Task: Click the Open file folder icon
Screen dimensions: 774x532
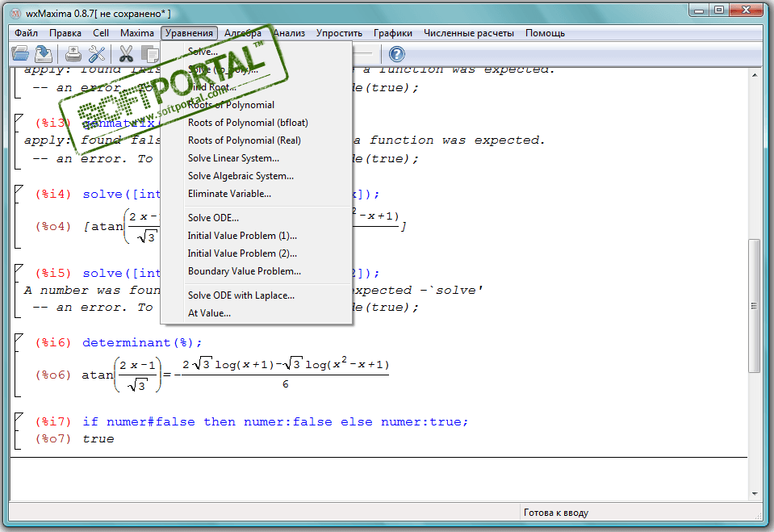Action: (20, 54)
